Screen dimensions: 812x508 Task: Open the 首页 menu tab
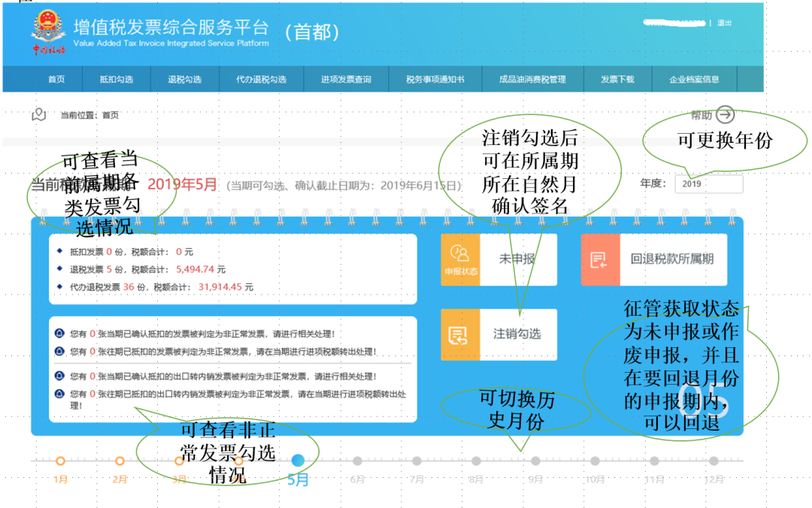tap(56, 79)
